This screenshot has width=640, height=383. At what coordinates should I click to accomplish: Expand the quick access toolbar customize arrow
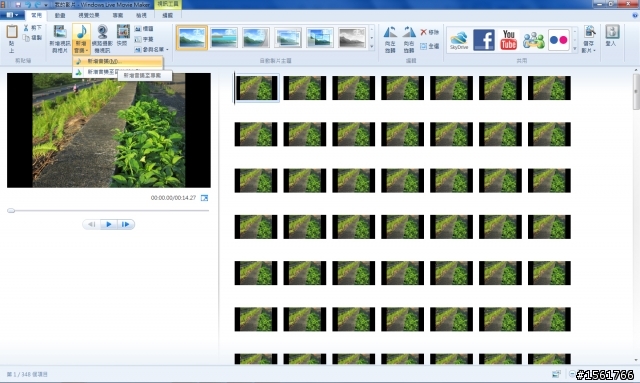pos(46,5)
